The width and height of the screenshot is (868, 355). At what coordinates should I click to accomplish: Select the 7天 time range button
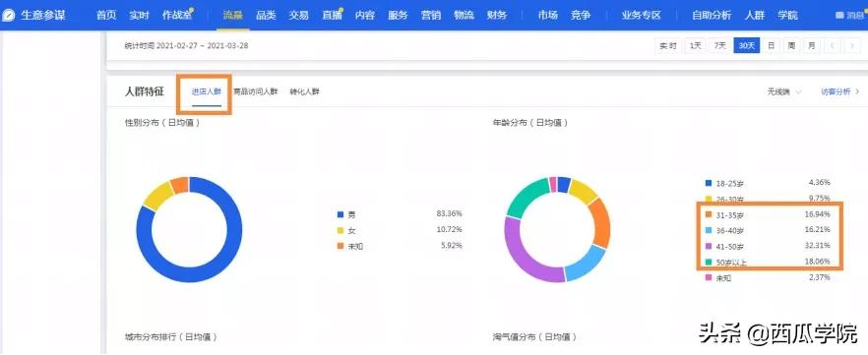tap(719, 46)
